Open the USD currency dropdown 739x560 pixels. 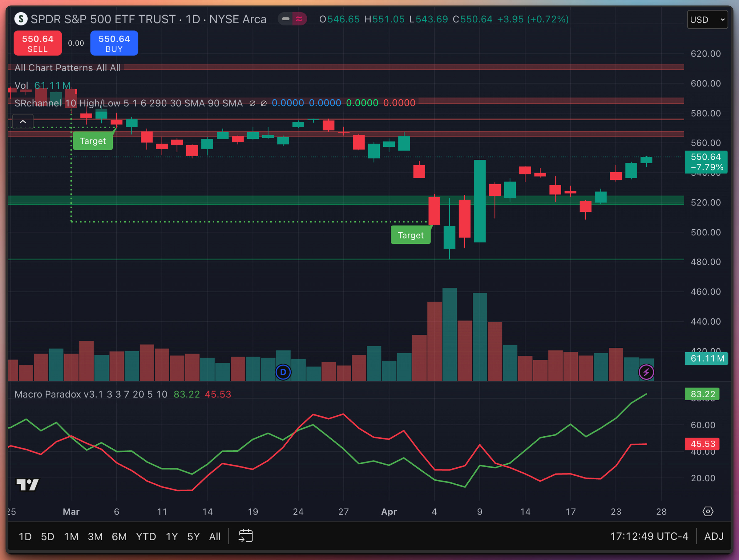(707, 20)
